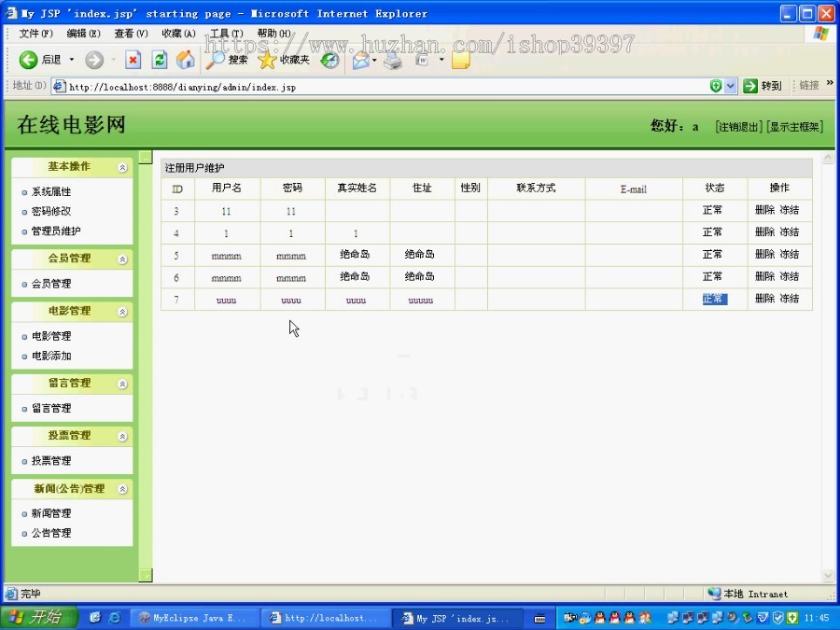Open the 文件(F) menu
The image size is (840, 630).
35,34
